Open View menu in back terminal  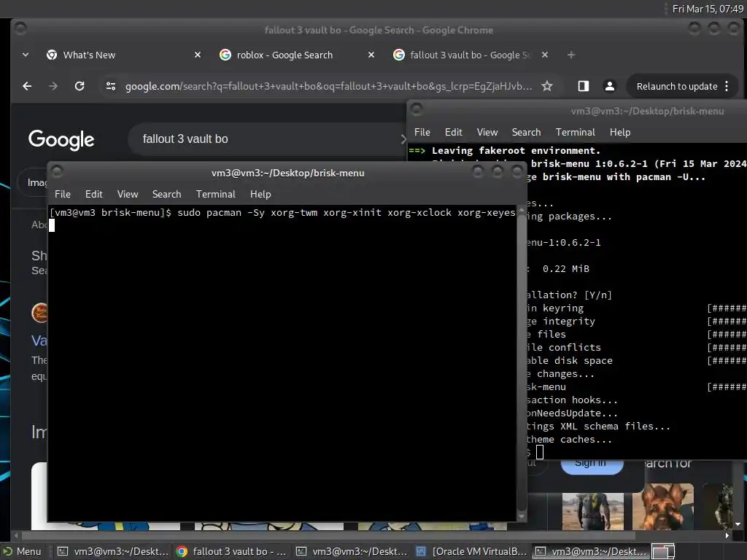487,133
